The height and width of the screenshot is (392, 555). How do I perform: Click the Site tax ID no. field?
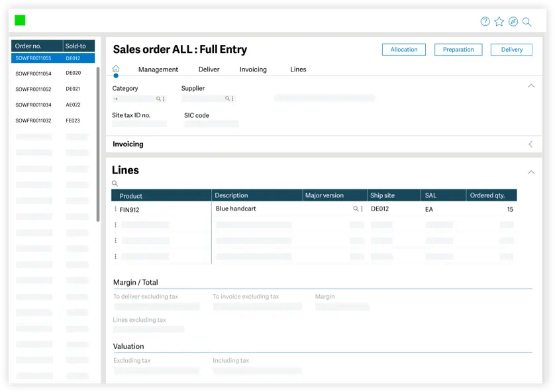coord(139,124)
